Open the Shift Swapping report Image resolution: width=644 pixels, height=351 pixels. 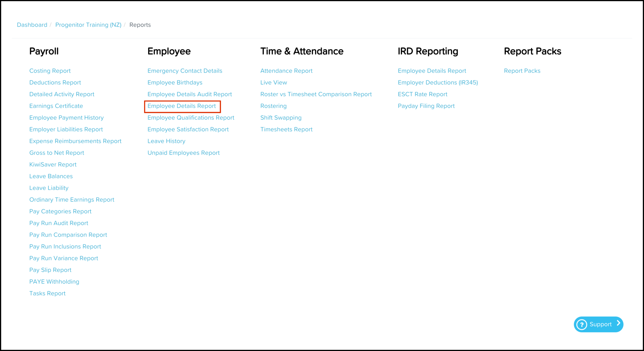[x=281, y=118]
